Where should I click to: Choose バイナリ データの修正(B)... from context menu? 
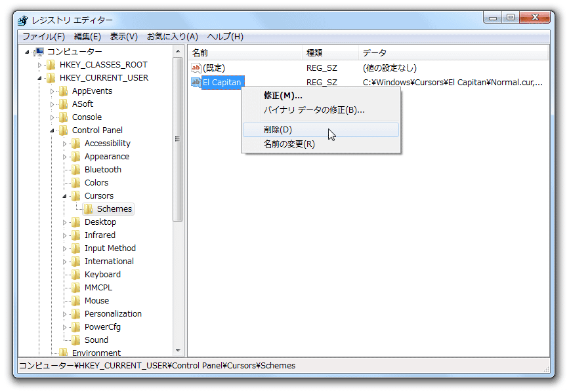321,110
